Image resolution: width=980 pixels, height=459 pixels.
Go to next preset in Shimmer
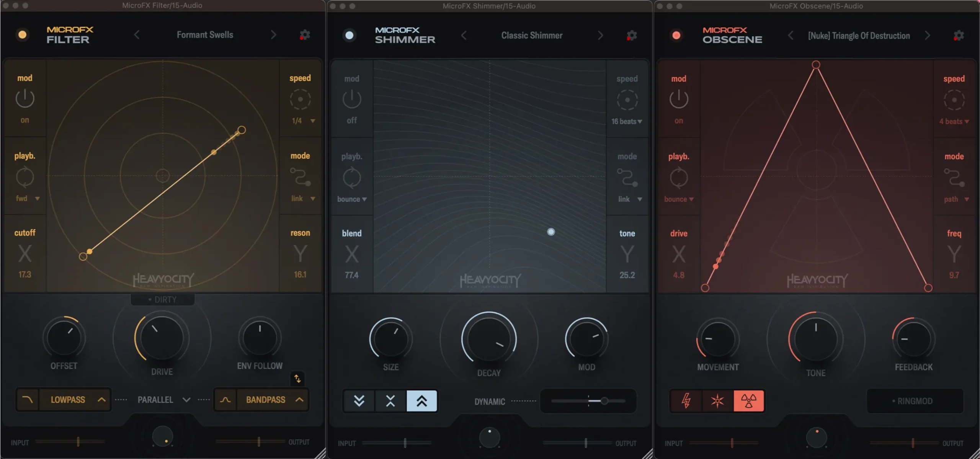[x=600, y=36]
